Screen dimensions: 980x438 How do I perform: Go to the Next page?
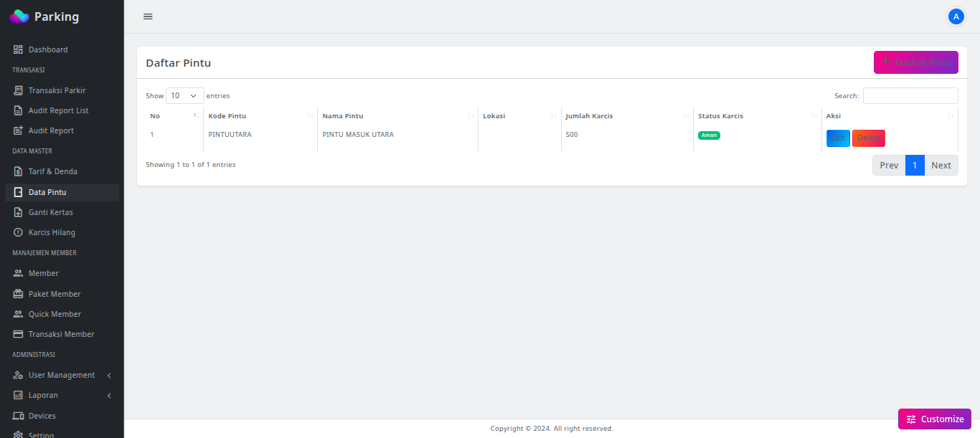[x=941, y=166]
